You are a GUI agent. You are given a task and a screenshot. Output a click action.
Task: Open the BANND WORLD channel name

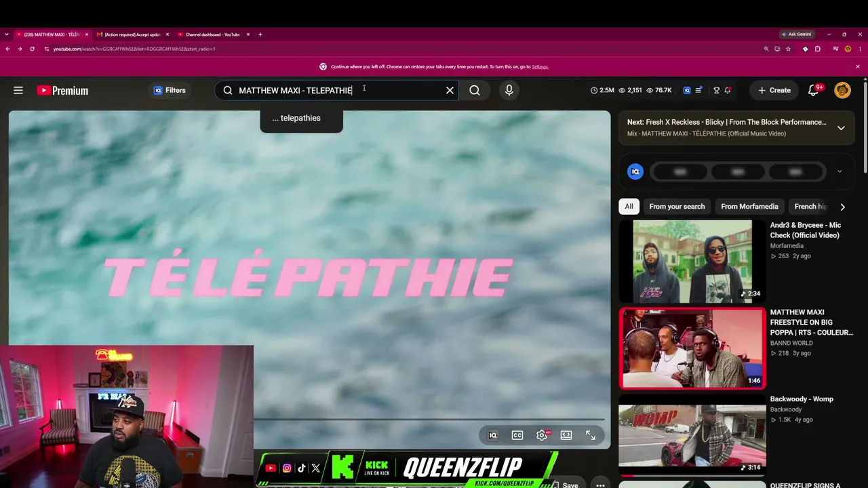click(x=791, y=343)
